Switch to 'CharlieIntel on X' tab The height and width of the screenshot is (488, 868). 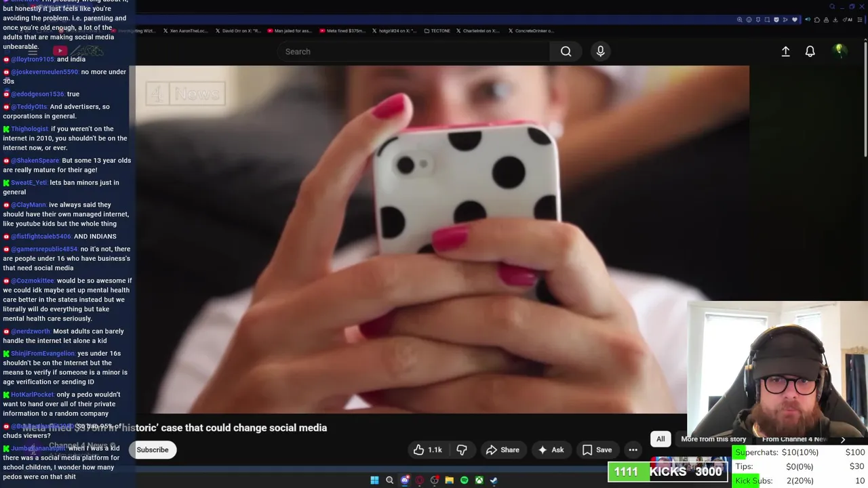click(478, 30)
